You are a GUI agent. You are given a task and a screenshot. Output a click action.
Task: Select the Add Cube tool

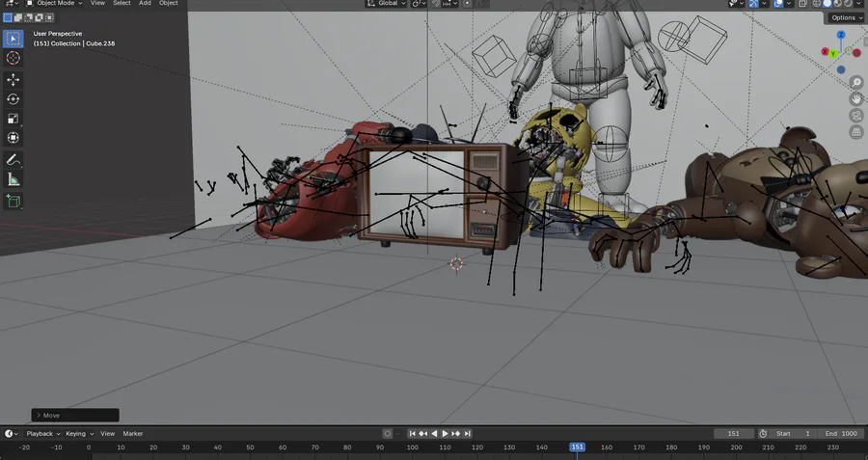14,201
